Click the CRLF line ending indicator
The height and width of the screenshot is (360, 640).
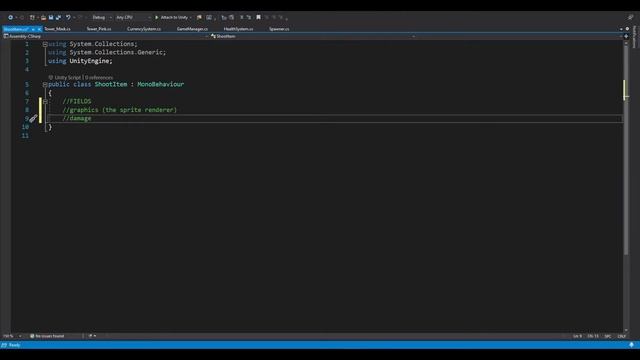click(622, 336)
